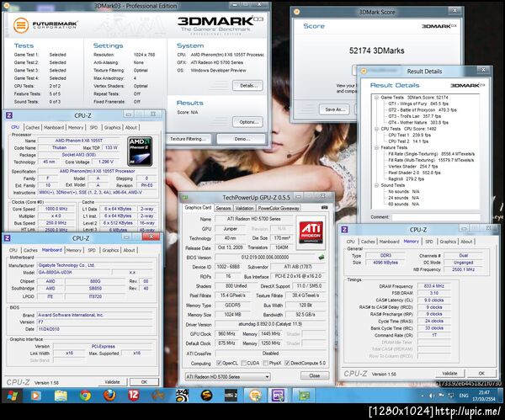The image size is (505, 420).
Task: Click OK in the Mainboard CPU-Z window
Action: click(144, 382)
